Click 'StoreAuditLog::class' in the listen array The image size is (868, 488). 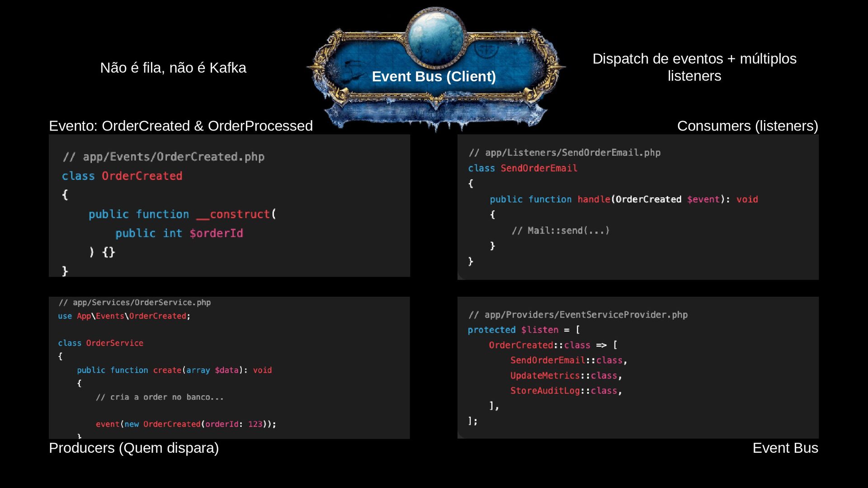click(x=566, y=391)
